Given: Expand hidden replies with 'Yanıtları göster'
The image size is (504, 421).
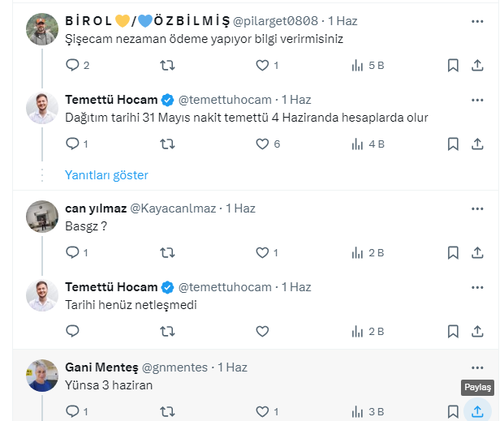Looking at the screenshot, I should point(106,174).
